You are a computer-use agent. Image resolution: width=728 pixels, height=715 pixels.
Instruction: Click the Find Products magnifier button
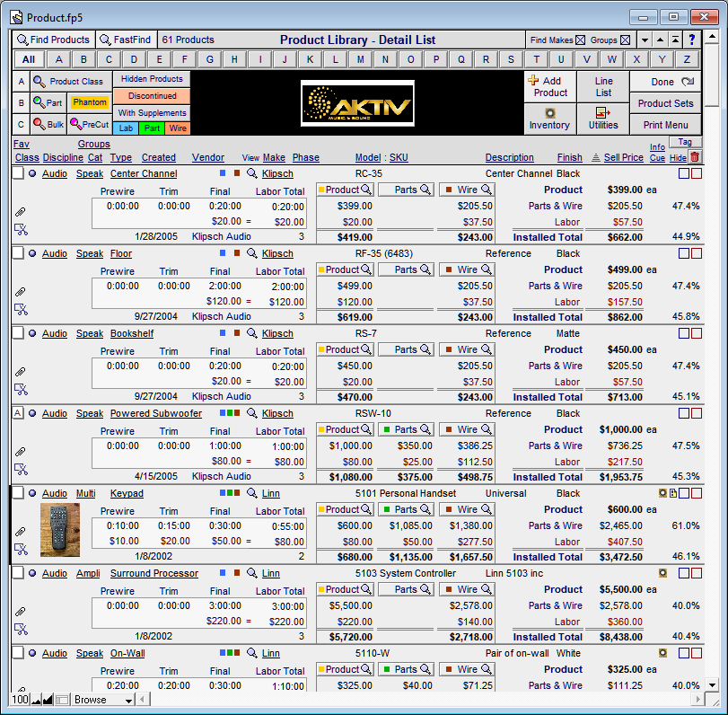coord(53,40)
